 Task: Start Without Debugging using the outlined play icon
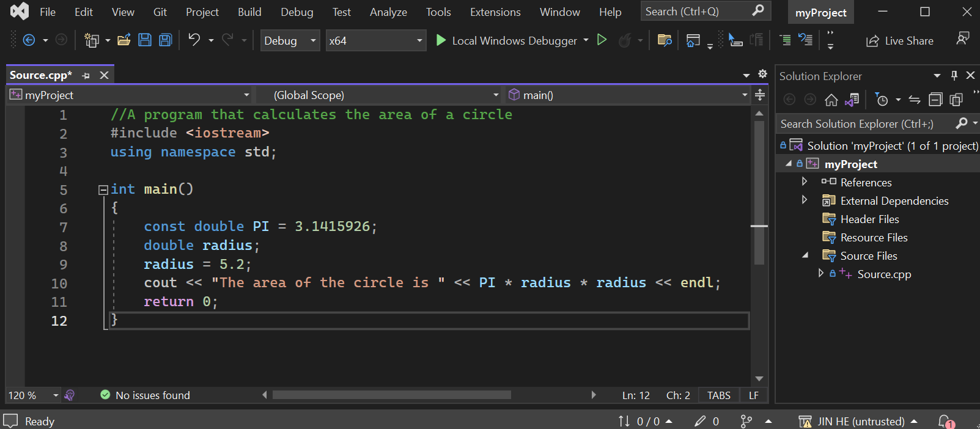pos(602,40)
